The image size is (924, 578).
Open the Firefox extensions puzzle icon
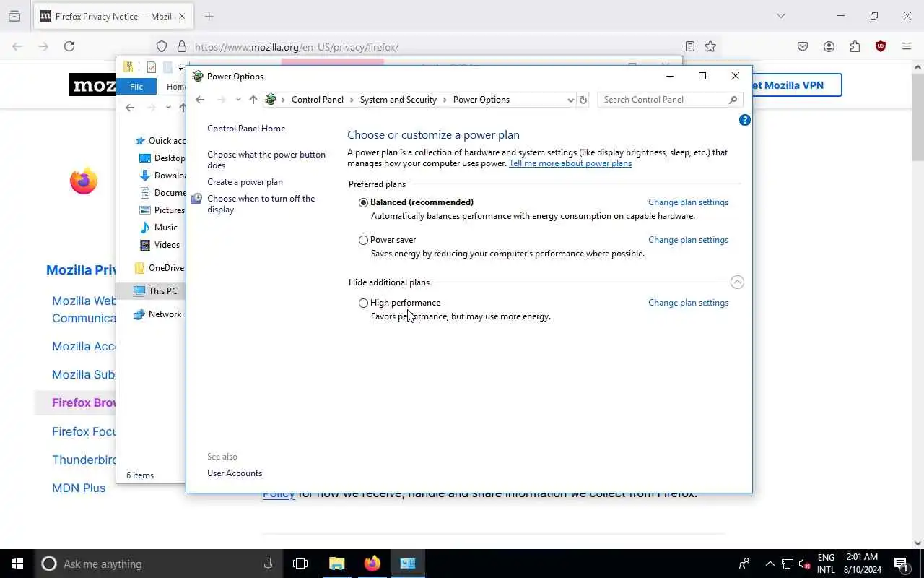tap(855, 46)
